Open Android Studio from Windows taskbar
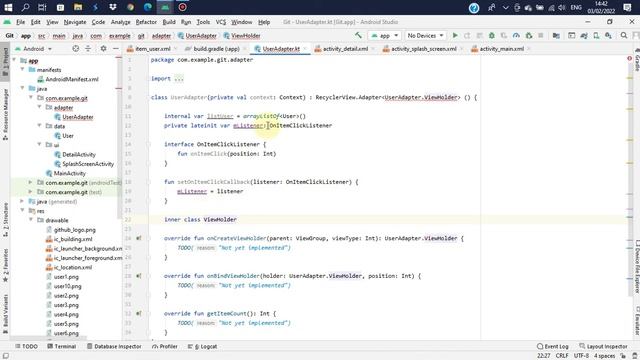640x360 pixels. coord(165,7)
